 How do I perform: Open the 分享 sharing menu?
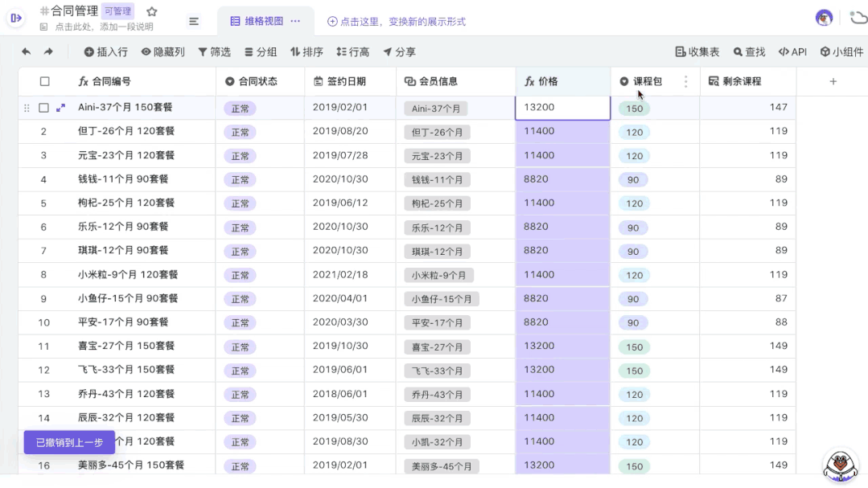(397, 51)
